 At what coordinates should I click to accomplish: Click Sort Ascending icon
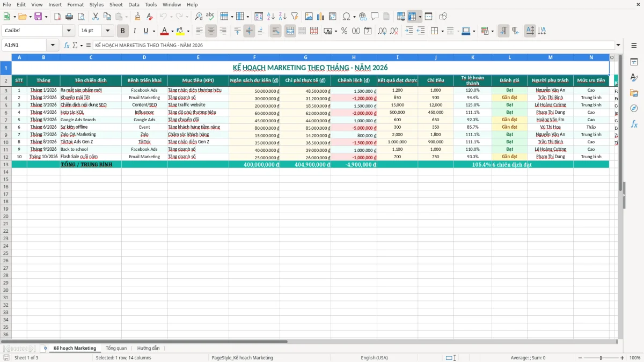point(271,17)
